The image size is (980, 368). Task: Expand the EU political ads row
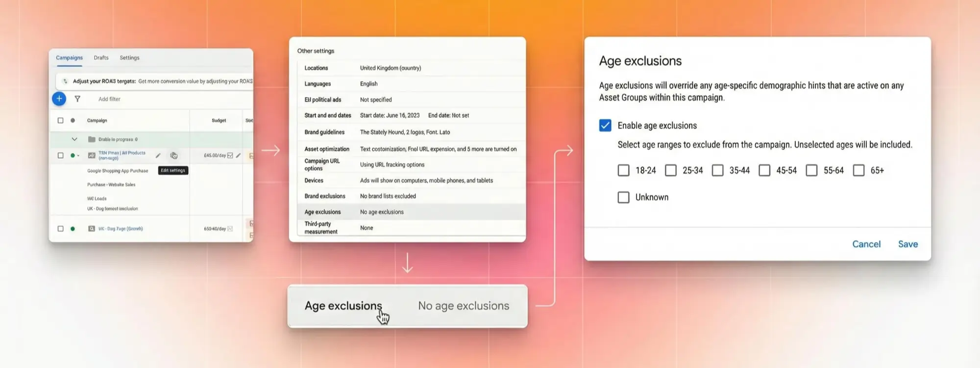click(411, 100)
